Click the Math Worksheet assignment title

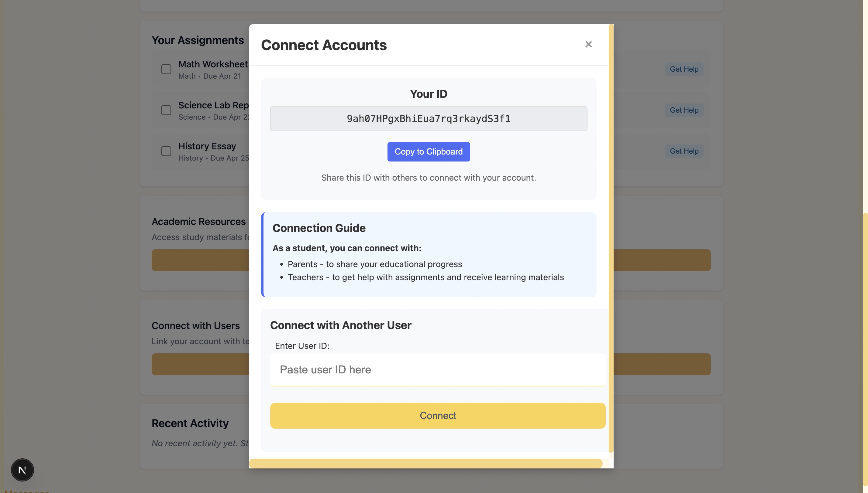pos(213,64)
